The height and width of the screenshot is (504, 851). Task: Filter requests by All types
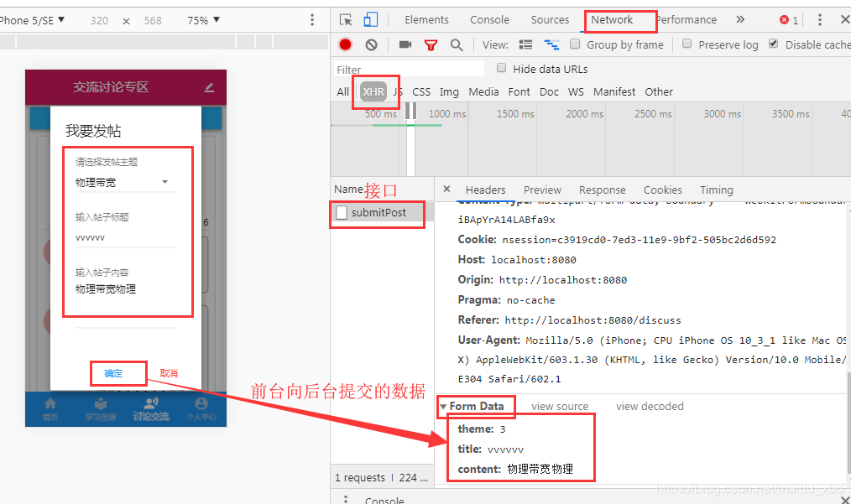click(343, 91)
